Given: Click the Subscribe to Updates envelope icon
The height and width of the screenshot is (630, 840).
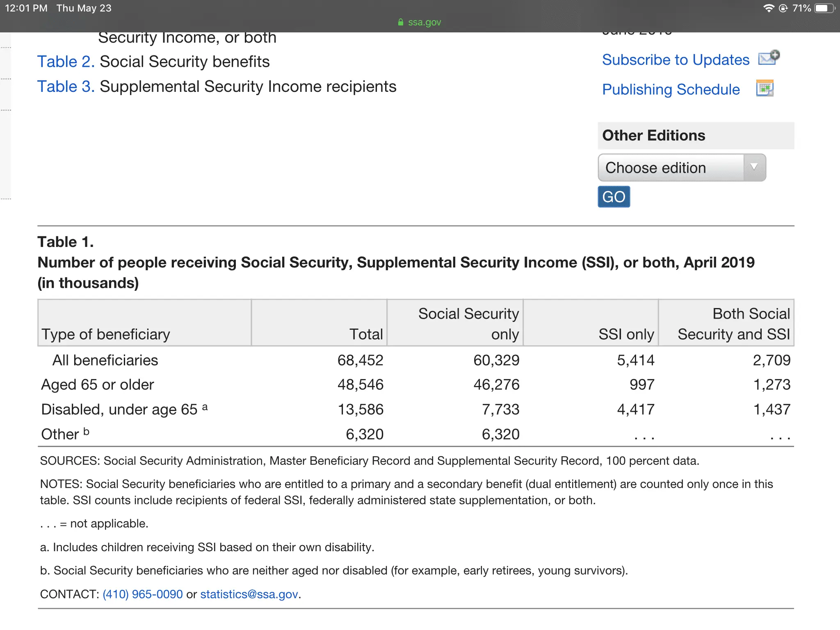Looking at the screenshot, I should point(768,58).
